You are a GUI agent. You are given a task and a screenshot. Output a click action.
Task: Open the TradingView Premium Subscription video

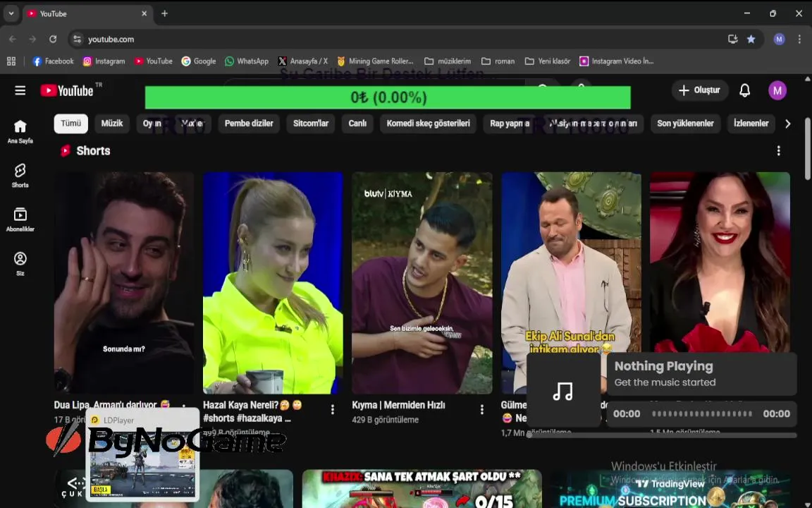coord(670,490)
